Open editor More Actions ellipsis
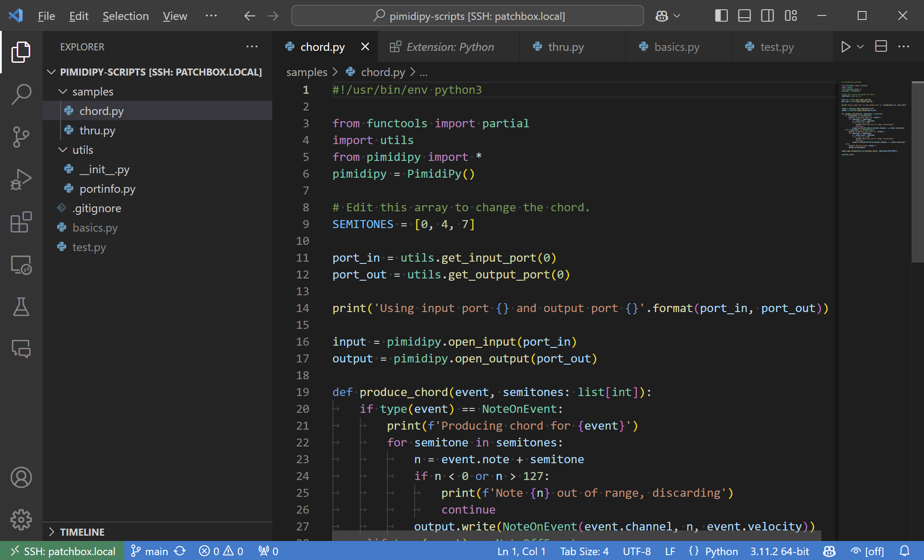 904,46
